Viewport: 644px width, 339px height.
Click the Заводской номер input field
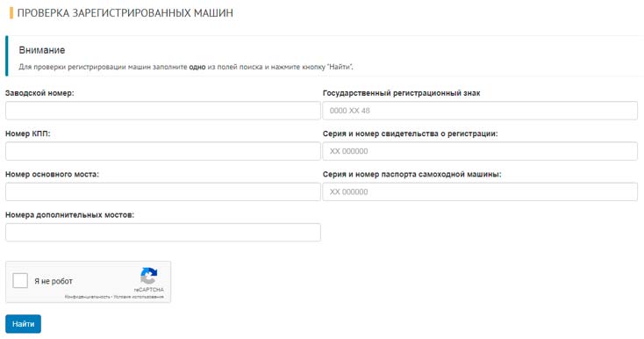pos(163,111)
